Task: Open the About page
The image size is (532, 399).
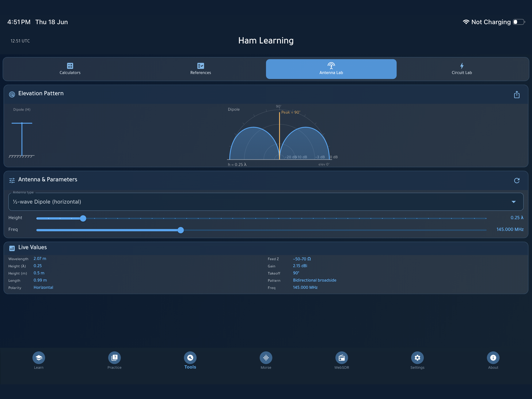Action: click(493, 361)
